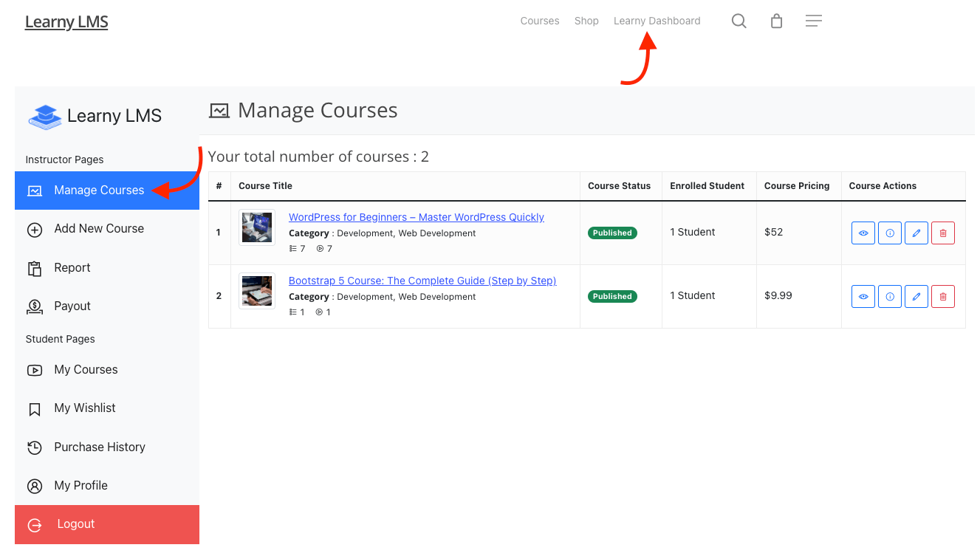980x556 pixels.
Task: Click the My Courses play icon
Action: [35, 370]
